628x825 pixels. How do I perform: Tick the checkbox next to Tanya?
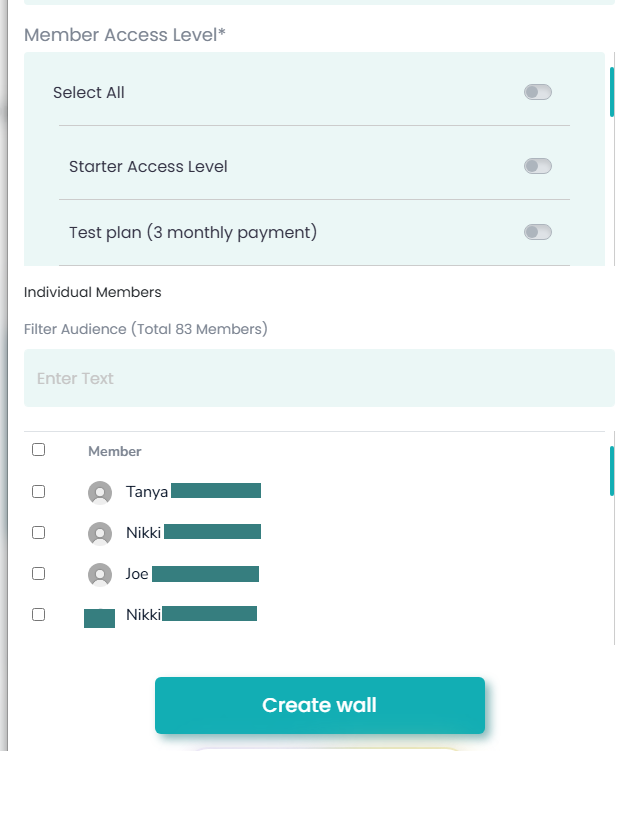pyautogui.click(x=39, y=492)
